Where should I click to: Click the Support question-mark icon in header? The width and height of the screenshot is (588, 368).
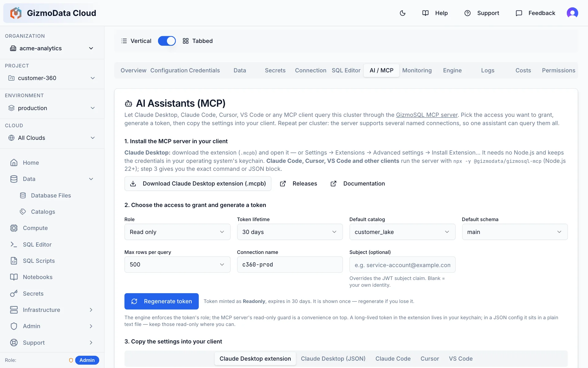pyautogui.click(x=467, y=13)
